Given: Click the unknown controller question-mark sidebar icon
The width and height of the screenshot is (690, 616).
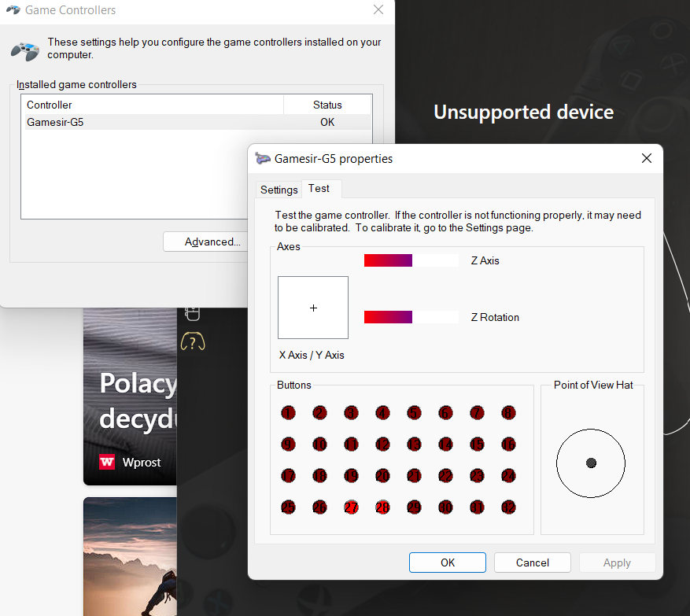Looking at the screenshot, I should (x=193, y=341).
